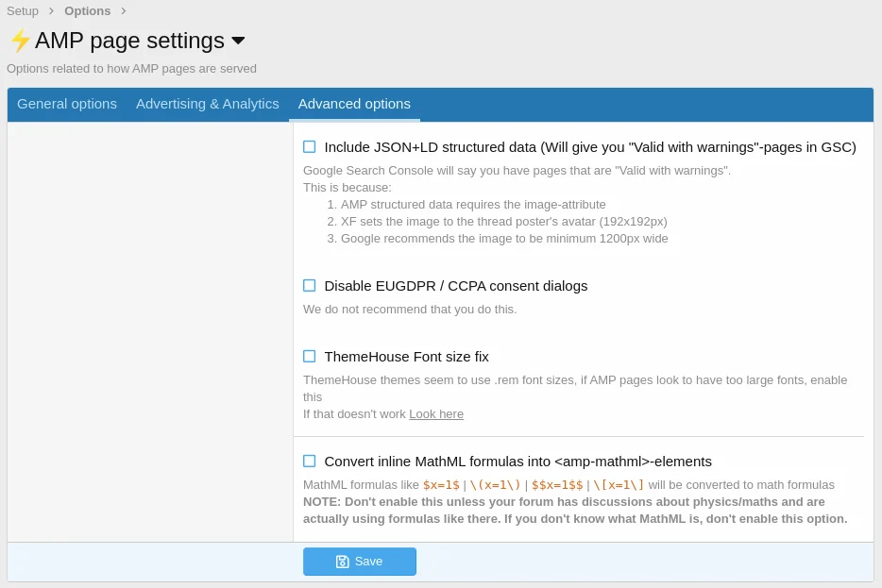Check Convert inline MathML formulas option

(310, 462)
